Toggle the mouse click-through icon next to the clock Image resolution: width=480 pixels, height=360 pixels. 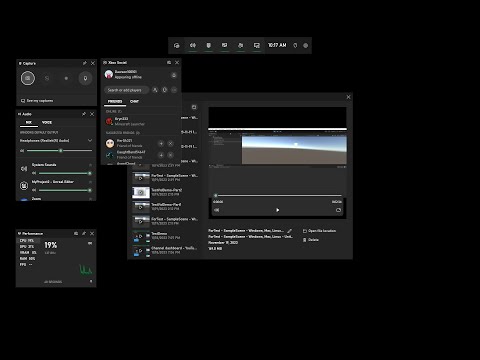(x=295, y=45)
